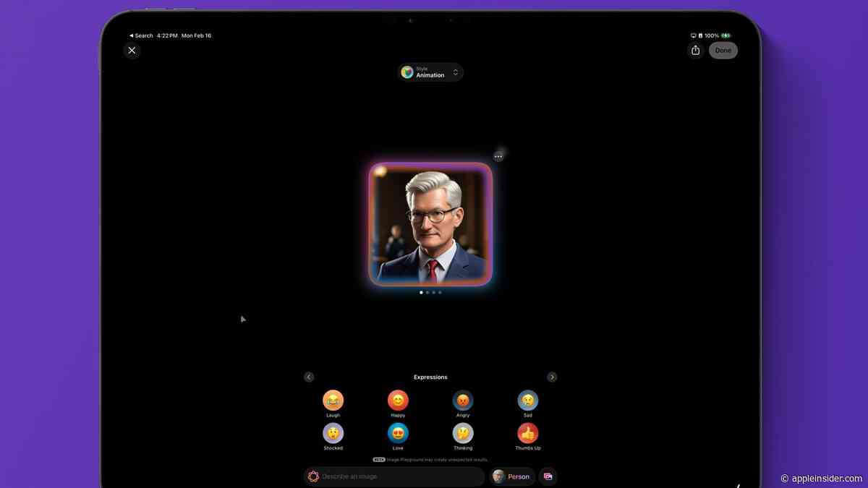The image size is (868, 488).
Task: Return to Search via back link
Action: pyautogui.click(x=141, y=35)
